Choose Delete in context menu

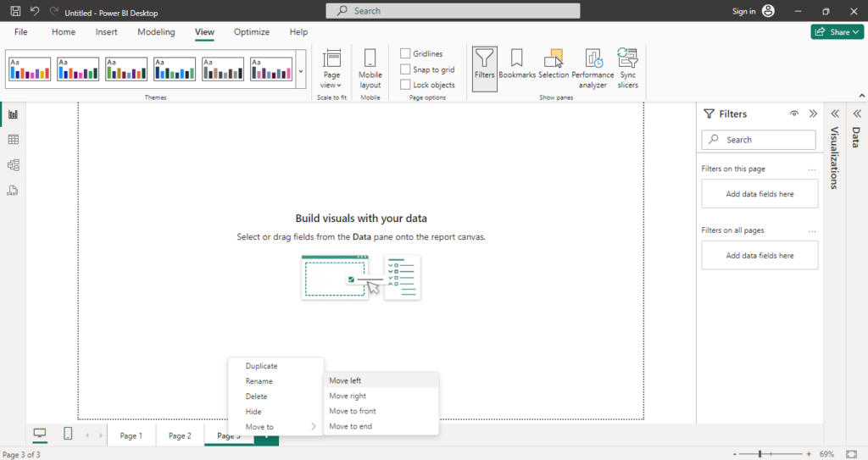pos(275,396)
